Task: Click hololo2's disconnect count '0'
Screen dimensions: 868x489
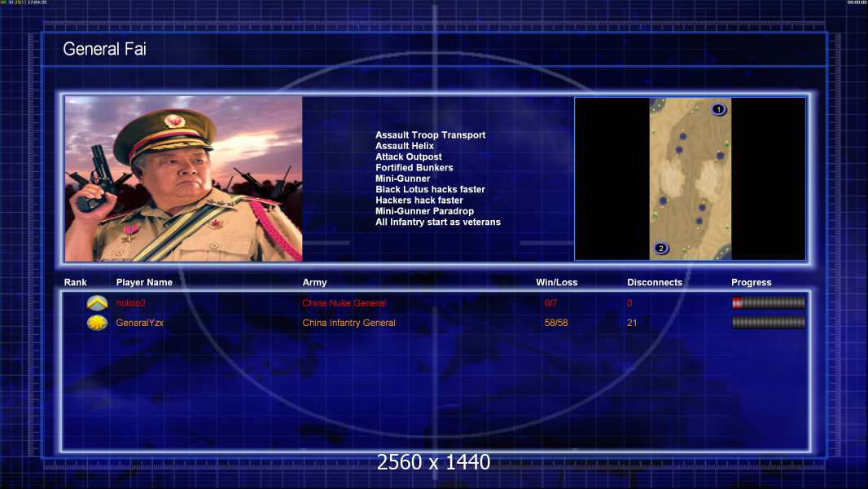Action: [629, 303]
